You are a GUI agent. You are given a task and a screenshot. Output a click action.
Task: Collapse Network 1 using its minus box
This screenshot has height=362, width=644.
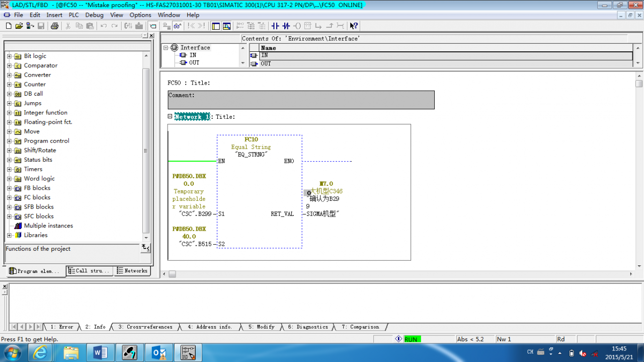pyautogui.click(x=170, y=116)
